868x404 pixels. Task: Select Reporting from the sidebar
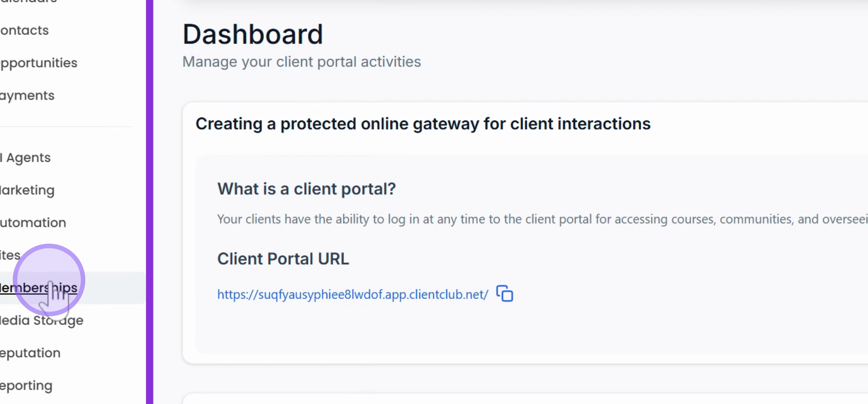pos(26,385)
